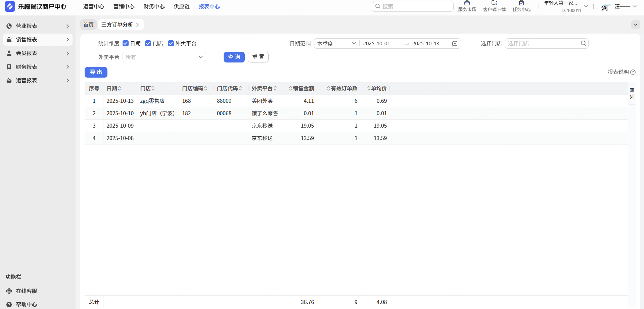The height and width of the screenshot is (309, 644).
Task: Click the 导出 export button
Action: pos(96,72)
